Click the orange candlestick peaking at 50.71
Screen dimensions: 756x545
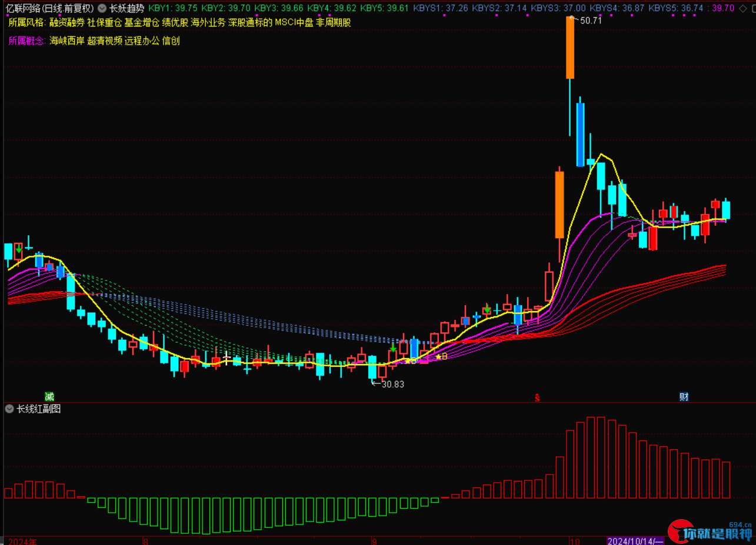[x=570, y=47]
